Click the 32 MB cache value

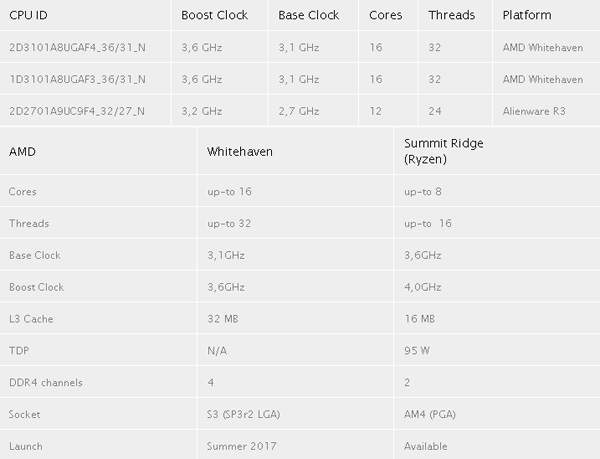(222, 319)
